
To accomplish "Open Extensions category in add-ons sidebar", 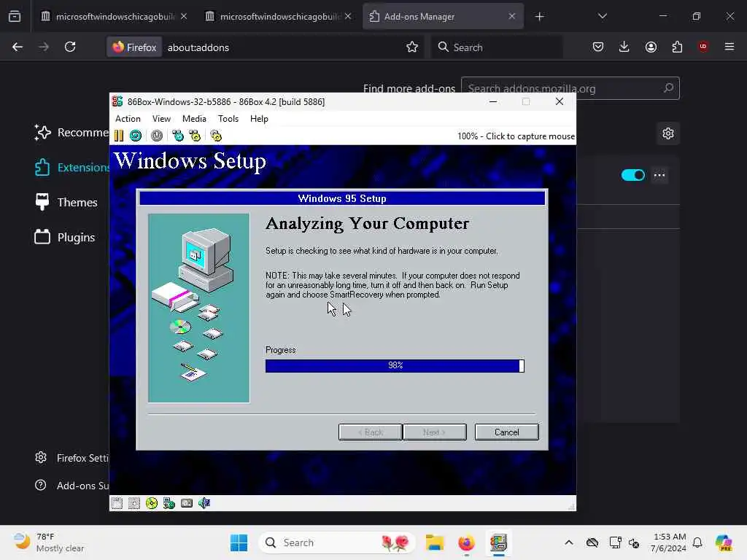I will [71, 167].
